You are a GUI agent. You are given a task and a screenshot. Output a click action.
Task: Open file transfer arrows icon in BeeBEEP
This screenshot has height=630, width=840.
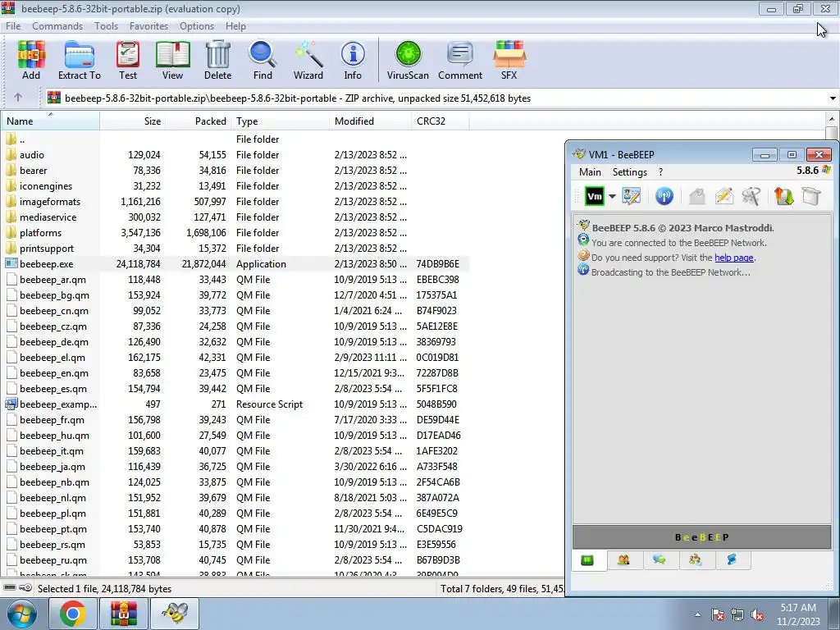click(783, 196)
